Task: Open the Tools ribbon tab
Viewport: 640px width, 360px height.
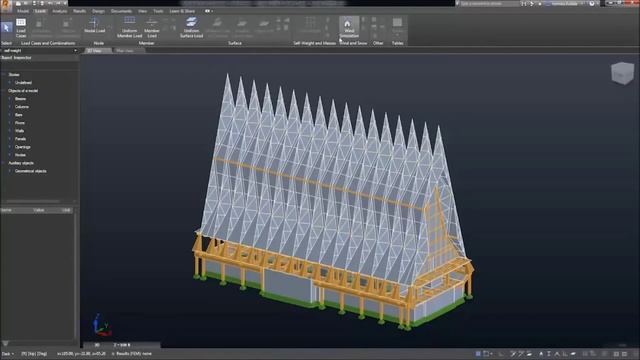Action: coord(158,11)
